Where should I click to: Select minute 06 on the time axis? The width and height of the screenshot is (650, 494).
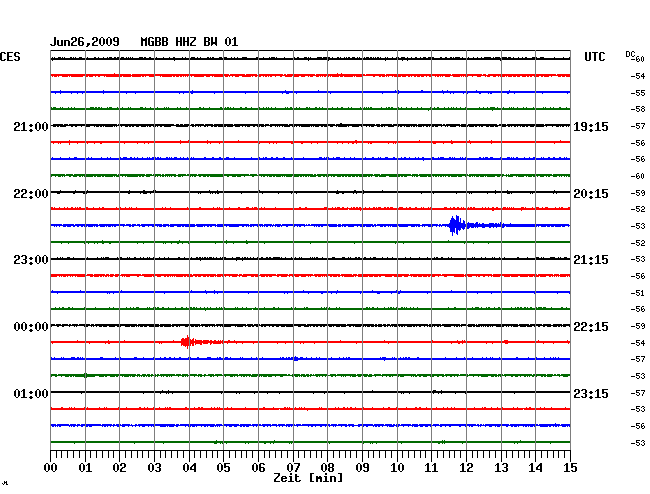pyautogui.click(x=258, y=468)
